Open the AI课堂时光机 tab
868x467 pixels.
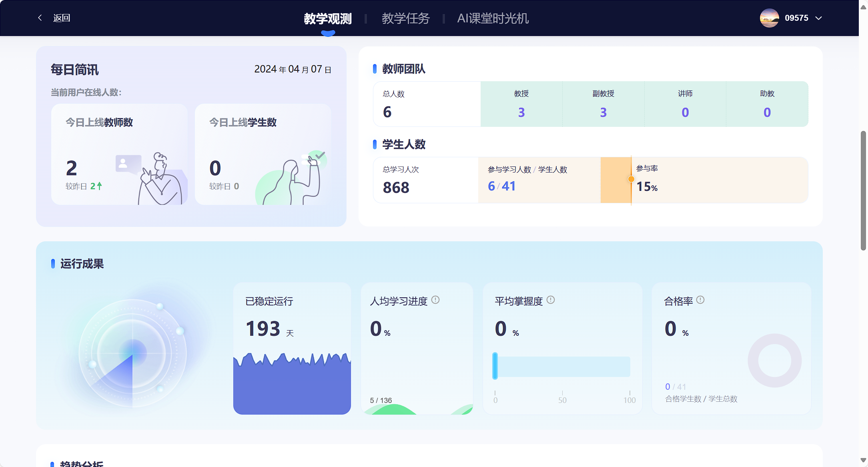coord(493,18)
